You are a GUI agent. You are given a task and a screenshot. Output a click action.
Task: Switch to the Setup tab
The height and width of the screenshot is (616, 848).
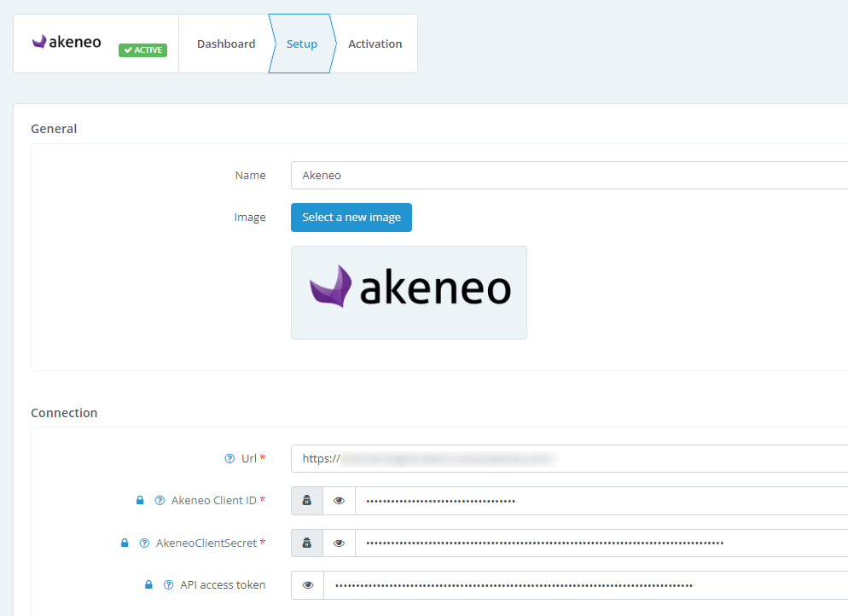tap(302, 44)
